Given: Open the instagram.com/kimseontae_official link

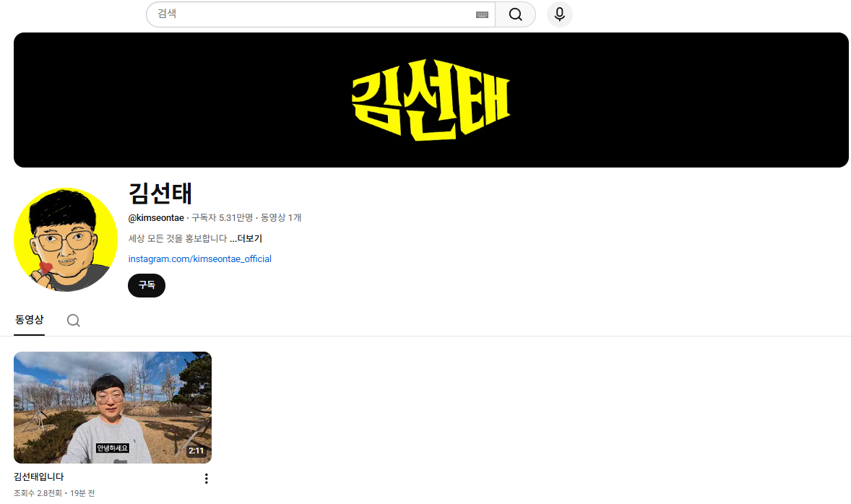Looking at the screenshot, I should [200, 258].
